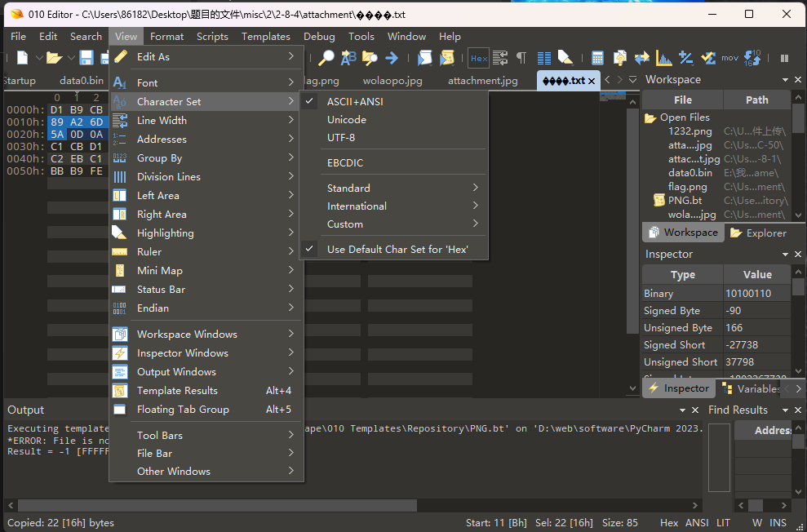Open the Search menu
The width and height of the screenshot is (807, 532).
point(86,37)
